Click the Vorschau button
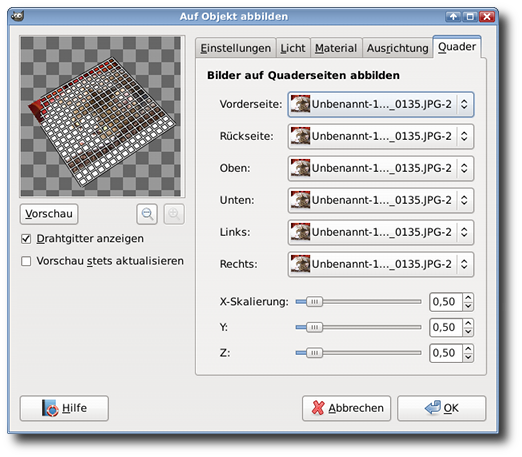This screenshot has height=457, width=522. [49, 214]
